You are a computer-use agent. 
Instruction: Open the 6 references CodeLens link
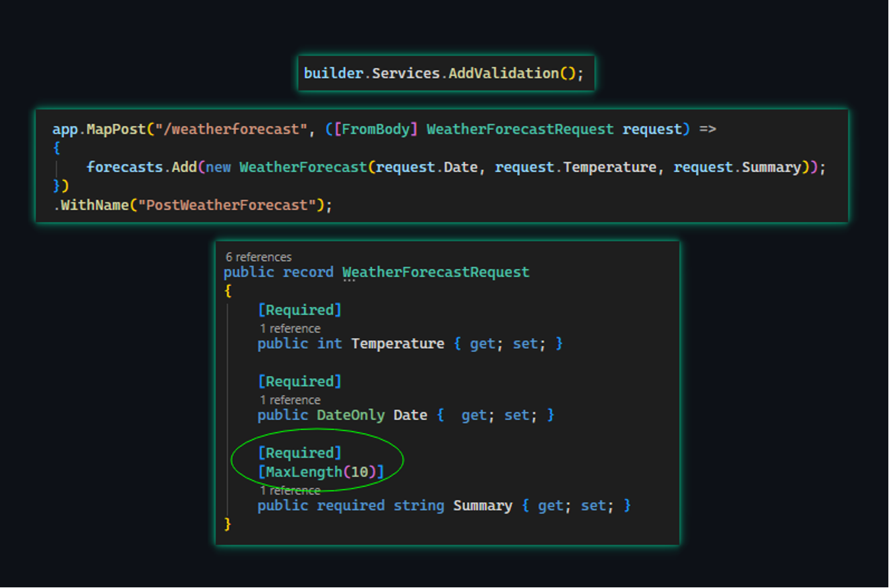[x=259, y=257]
